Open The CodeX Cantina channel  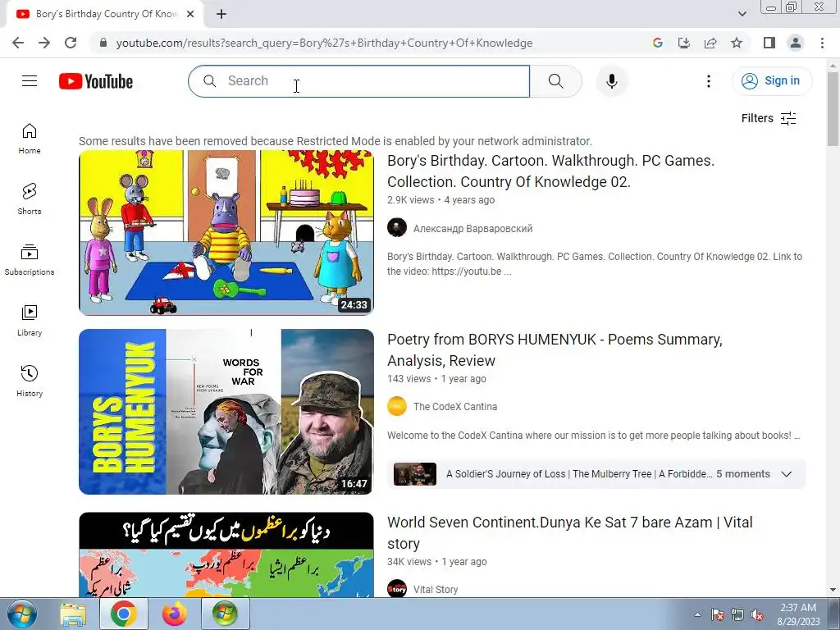click(455, 407)
